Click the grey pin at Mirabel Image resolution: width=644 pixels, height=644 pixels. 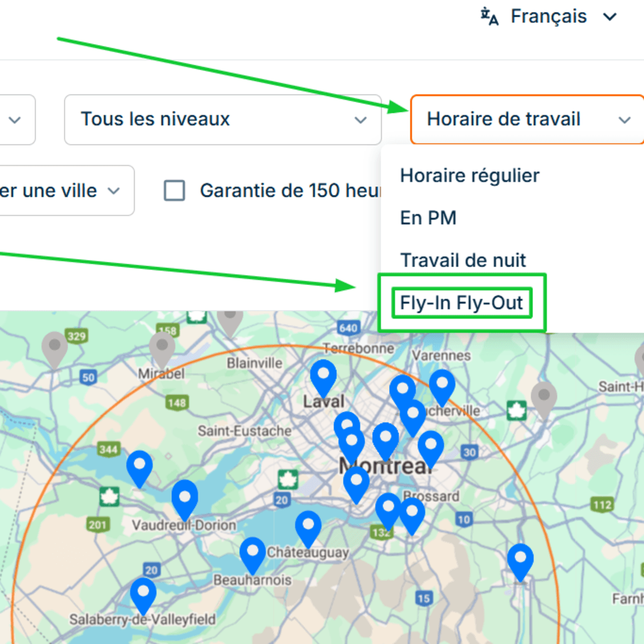pyautogui.click(x=162, y=351)
